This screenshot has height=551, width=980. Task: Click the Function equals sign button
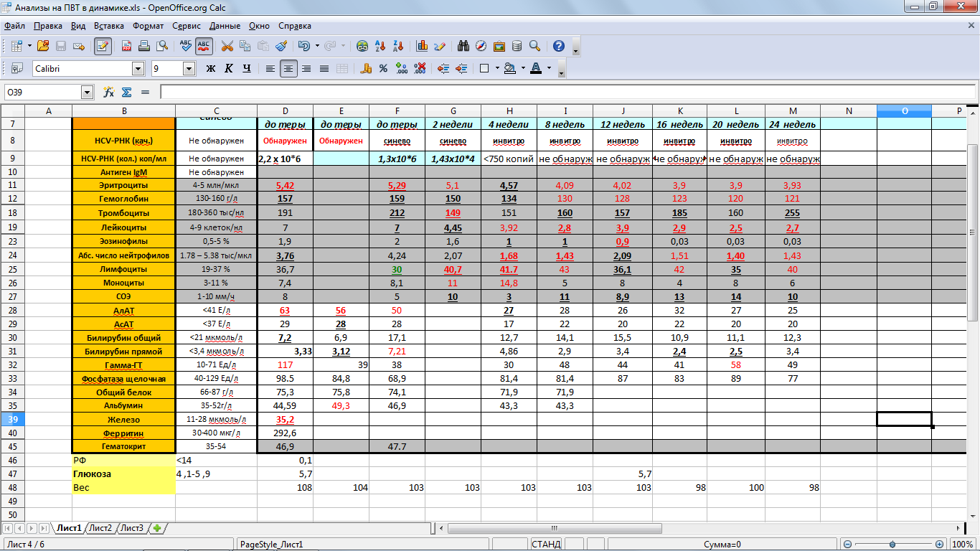[145, 93]
